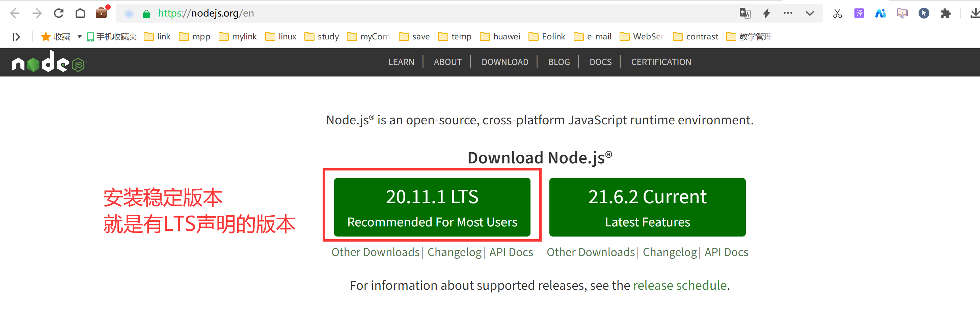Open the study bookmark folder
Image resolution: width=980 pixels, height=312 pixels.
click(322, 36)
